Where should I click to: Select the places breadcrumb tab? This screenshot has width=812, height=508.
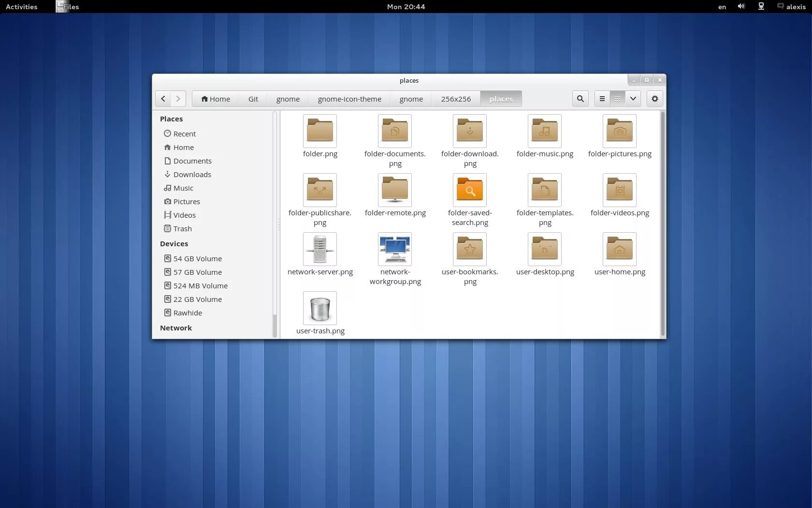[x=501, y=99]
